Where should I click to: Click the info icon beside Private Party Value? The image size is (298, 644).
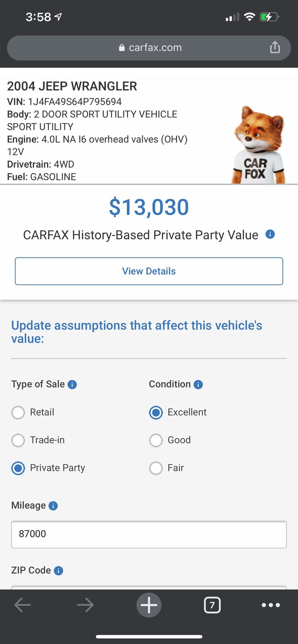(x=270, y=234)
